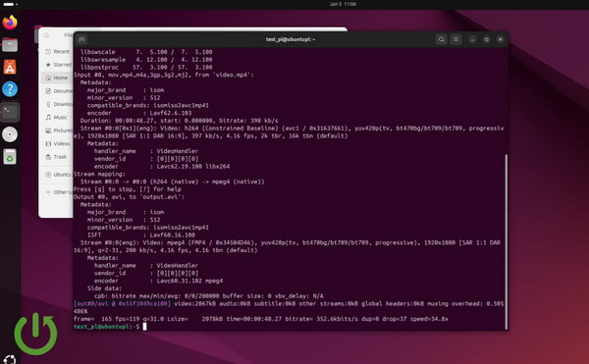Select Recent in Files sidebar
Screen dimensions: 589x364
tap(58, 51)
